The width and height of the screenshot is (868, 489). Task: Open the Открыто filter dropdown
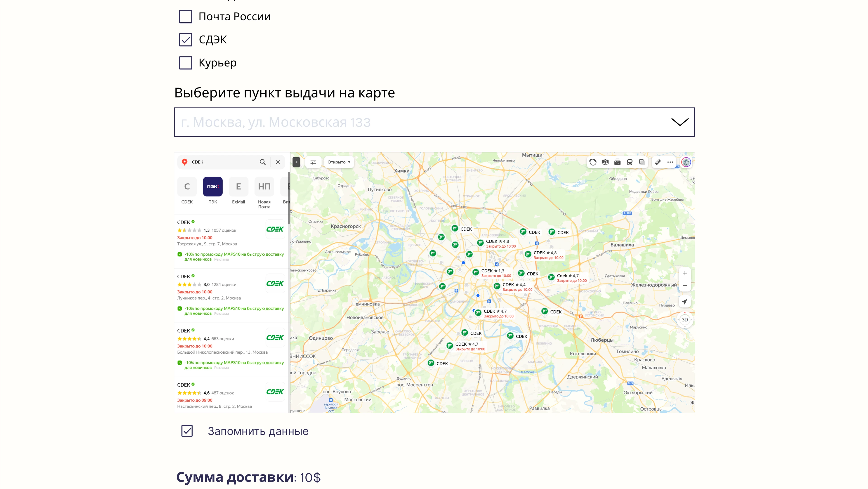(339, 162)
